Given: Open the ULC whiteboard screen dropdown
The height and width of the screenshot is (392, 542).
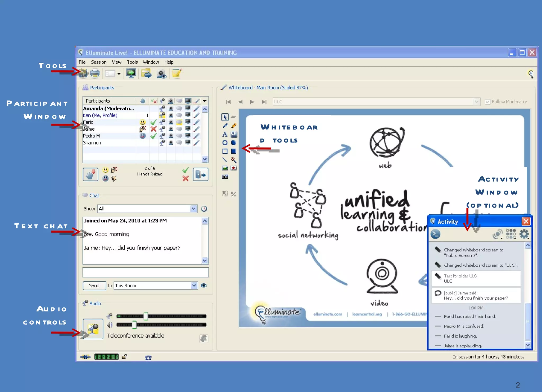Looking at the screenshot, I should (476, 102).
